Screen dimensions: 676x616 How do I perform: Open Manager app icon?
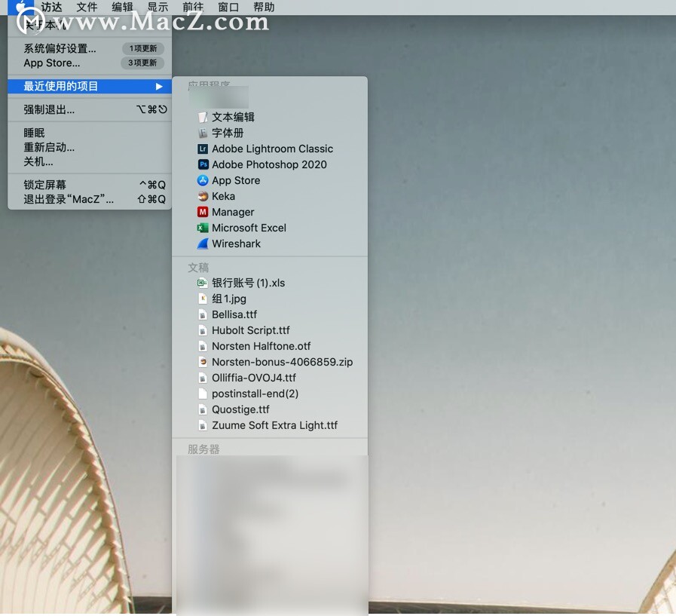(x=203, y=212)
